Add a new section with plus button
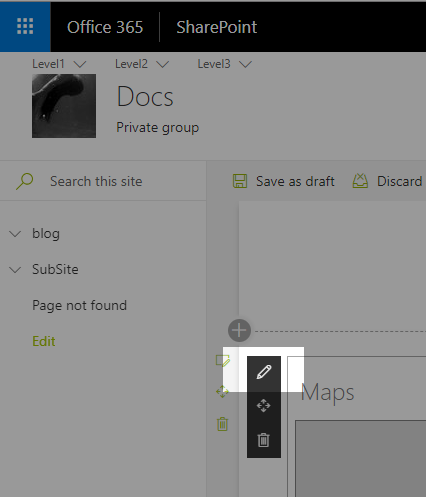426x497 pixels. click(239, 330)
